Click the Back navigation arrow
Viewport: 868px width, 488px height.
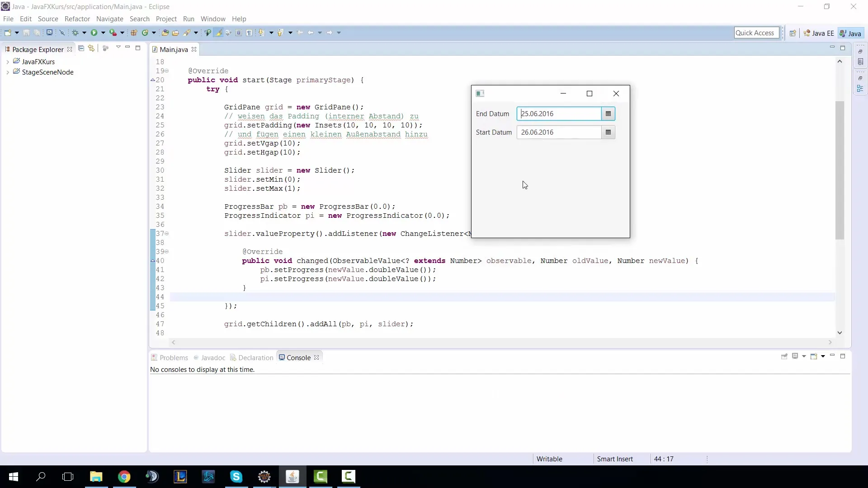tap(311, 33)
